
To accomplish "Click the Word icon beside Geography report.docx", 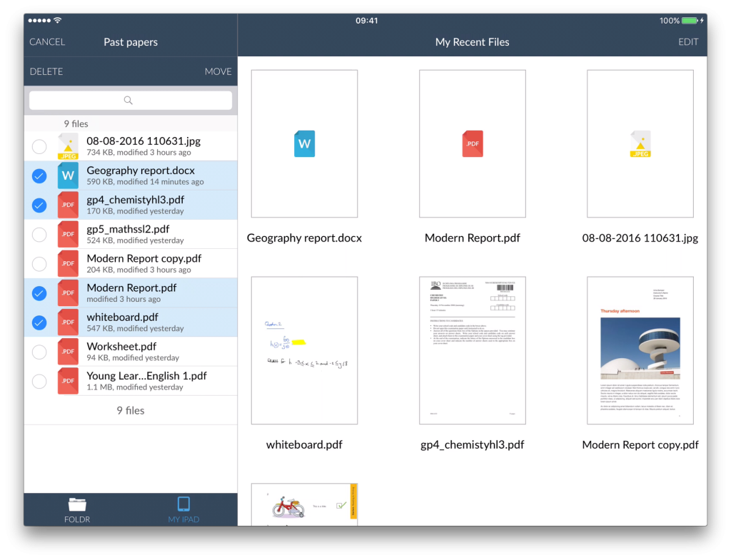I will (x=67, y=175).
